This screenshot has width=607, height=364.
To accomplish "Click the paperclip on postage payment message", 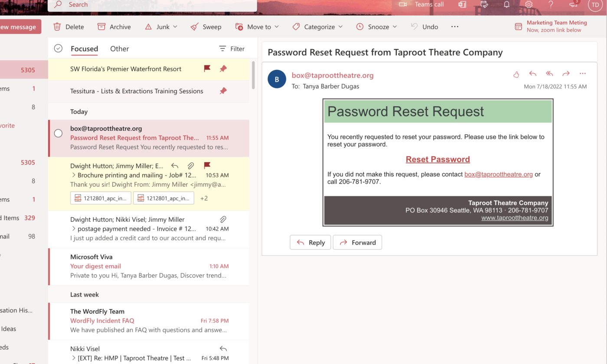I will (223, 219).
